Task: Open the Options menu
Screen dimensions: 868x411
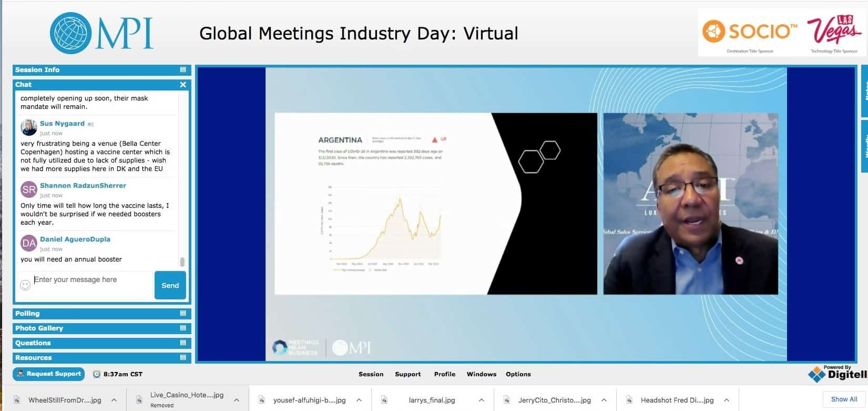Action: (x=518, y=374)
